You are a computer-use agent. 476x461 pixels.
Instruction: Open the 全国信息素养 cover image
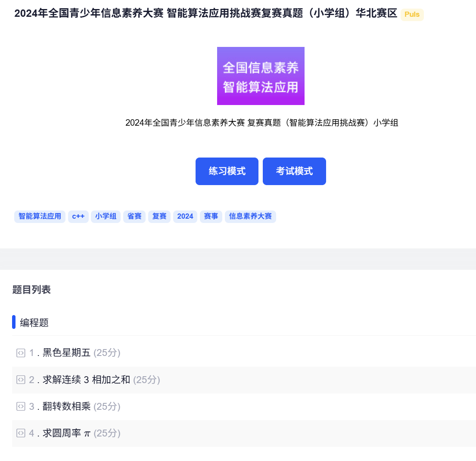tap(261, 76)
